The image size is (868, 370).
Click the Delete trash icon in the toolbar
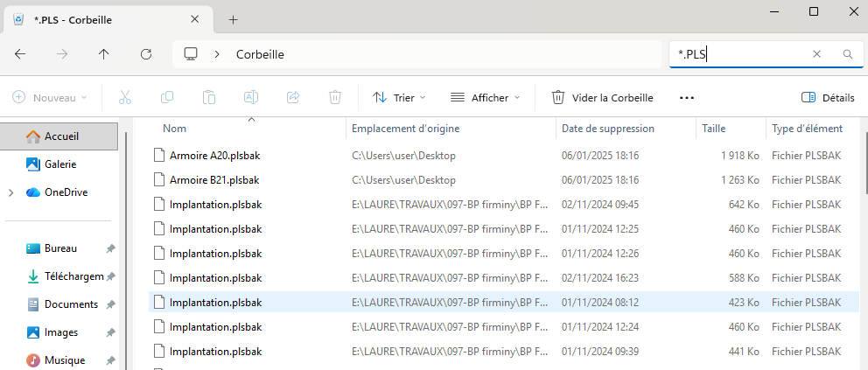pos(335,98)
